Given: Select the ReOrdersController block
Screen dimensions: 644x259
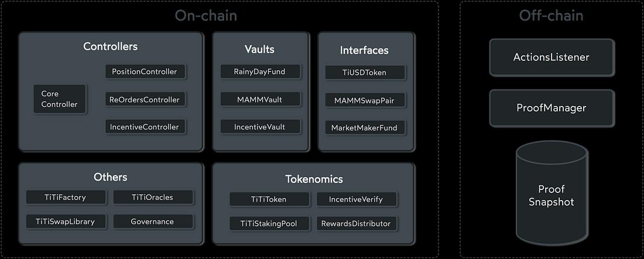Looking at the screenshot, I should coord(145,99).
